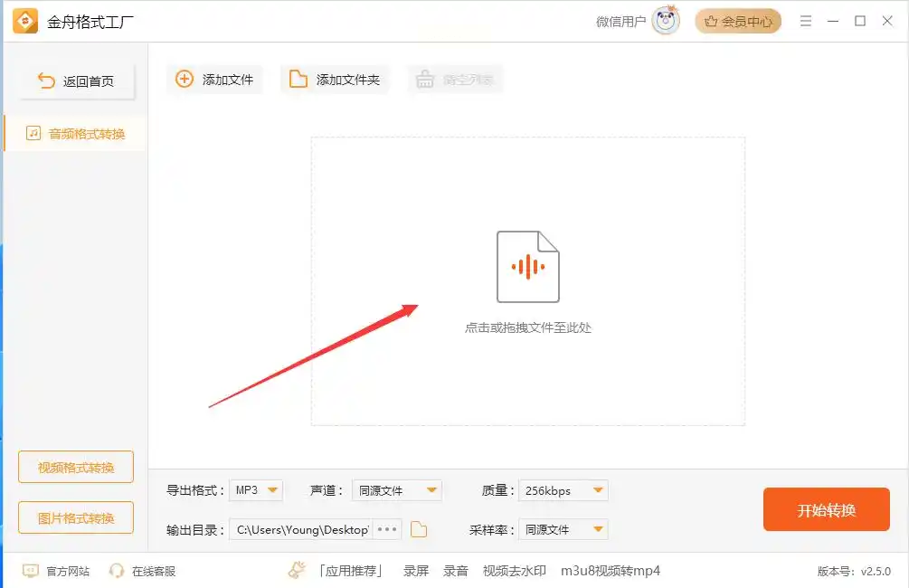Click the 「应用推荐」 label

[x=351, y=571]
